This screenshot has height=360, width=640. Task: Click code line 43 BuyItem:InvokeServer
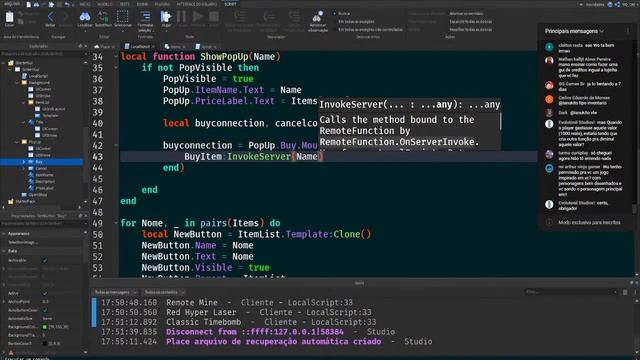click(253, 157)
